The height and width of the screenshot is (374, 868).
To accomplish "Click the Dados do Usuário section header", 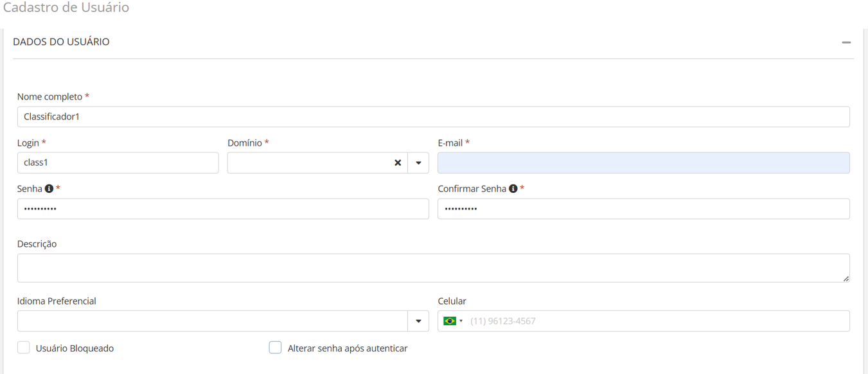I will pyautogui.click(x=62, y=42).
